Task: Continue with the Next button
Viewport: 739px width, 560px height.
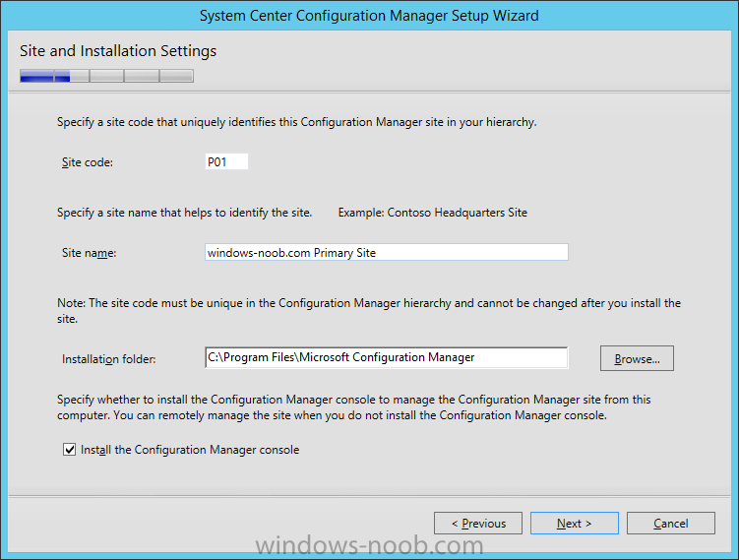Action: pyautogui.click(x=574, y=524)
